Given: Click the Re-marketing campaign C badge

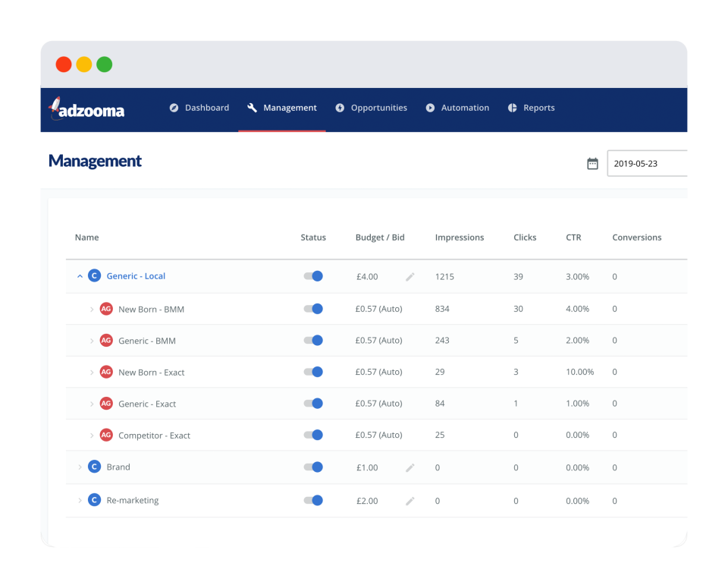Looking at the screenshot, I should coord(94,500).
